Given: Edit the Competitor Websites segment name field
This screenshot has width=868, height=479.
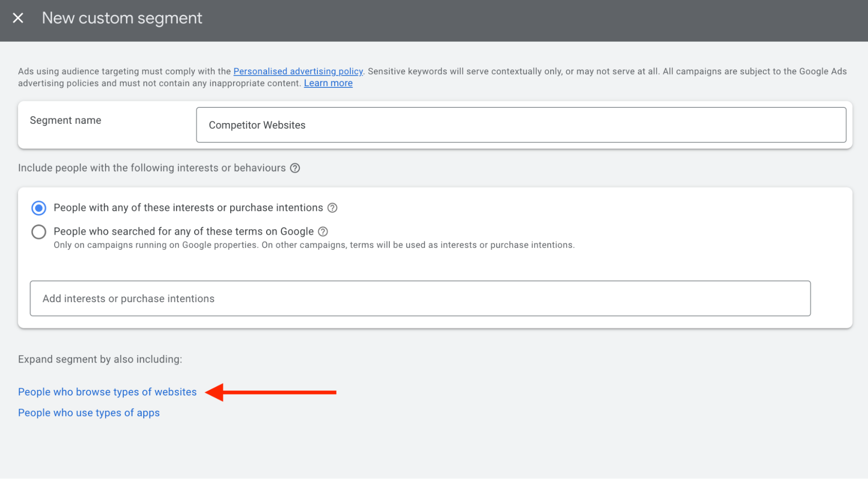Looking at the screenshot, I should coord(520,125).
